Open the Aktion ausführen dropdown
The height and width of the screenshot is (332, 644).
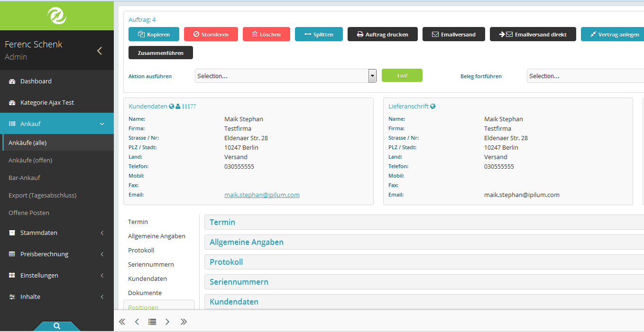click(285, 76)
